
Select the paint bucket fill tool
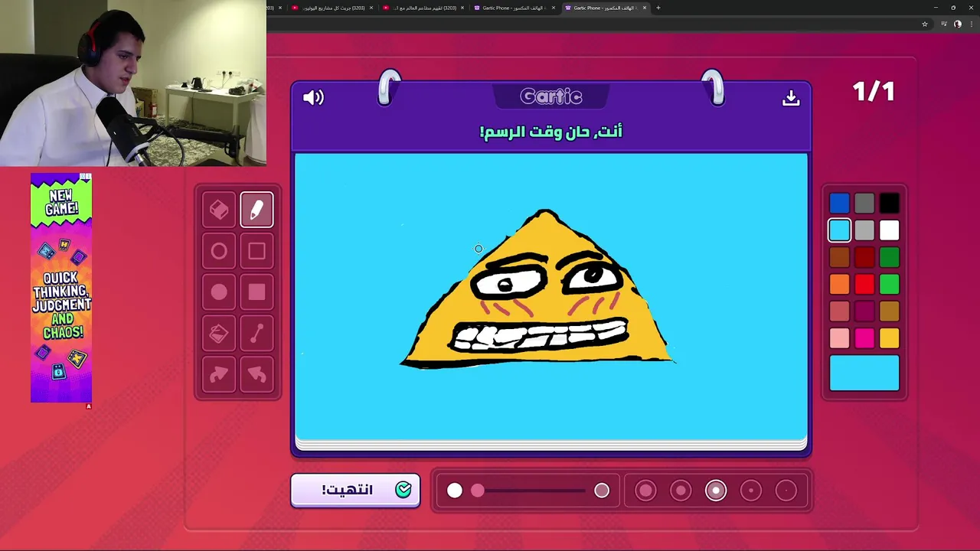(x=219, y=334)
